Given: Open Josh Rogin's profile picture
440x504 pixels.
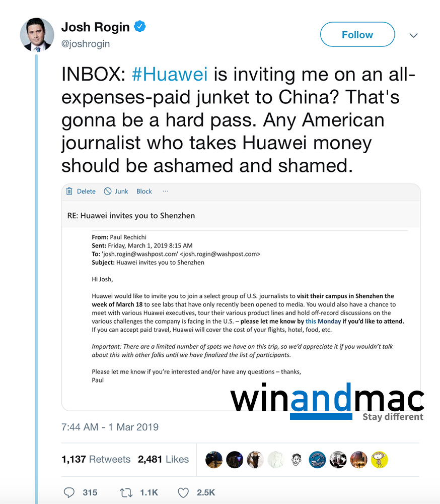Looking at the screenshot, I should (37, 35).
